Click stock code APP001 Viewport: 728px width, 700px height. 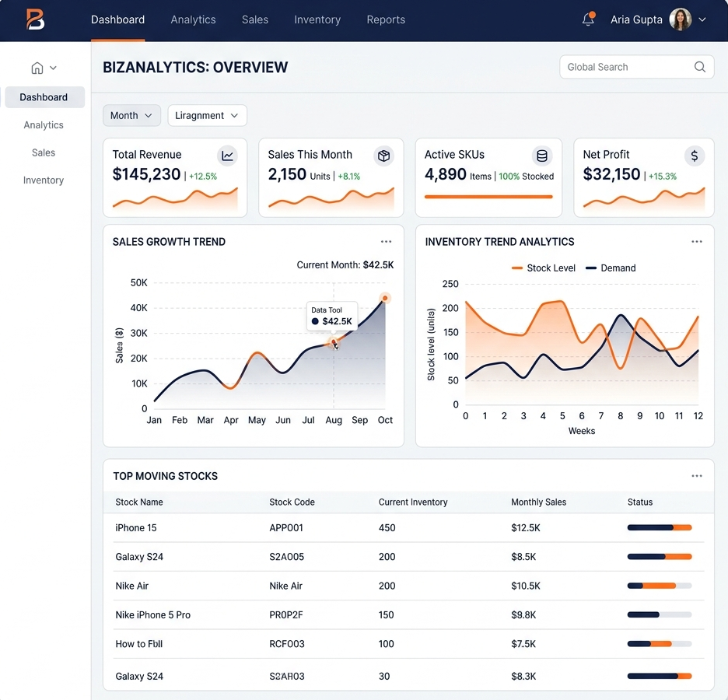[286, 528]
